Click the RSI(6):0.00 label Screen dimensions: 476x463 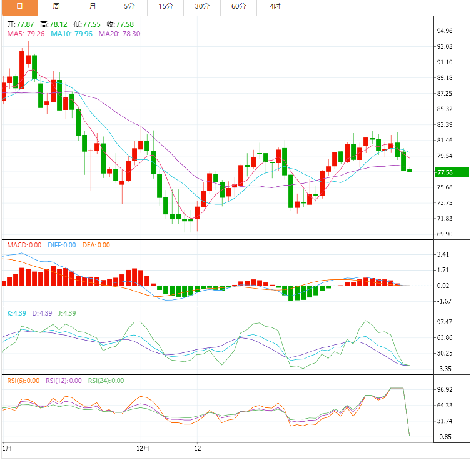[x=23, y=381]
